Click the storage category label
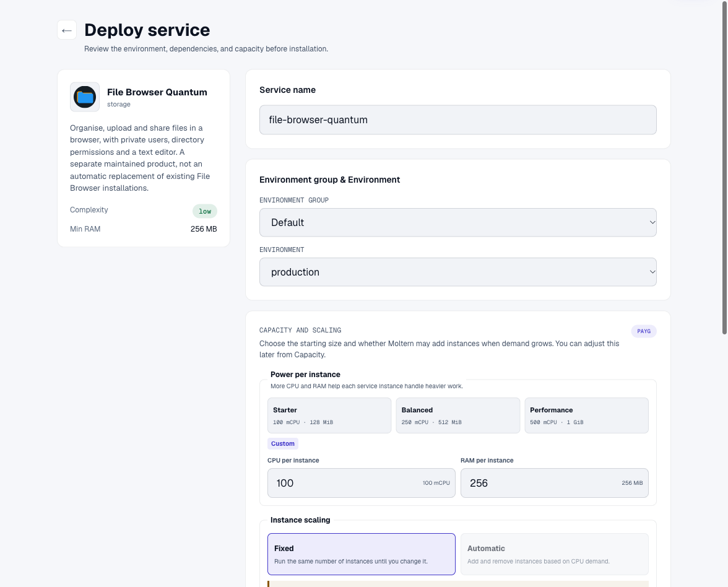The width and height of the screenshot is (728, 587). coord(119,105)
